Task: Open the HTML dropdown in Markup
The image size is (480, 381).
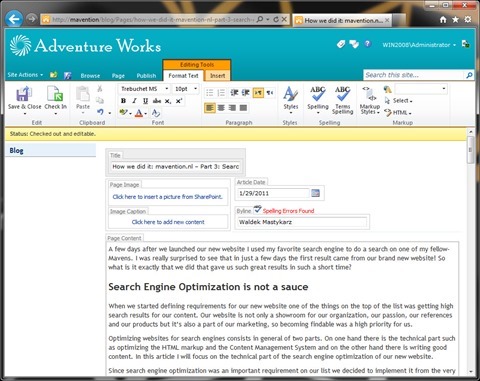Action: (x=402, y=113)
